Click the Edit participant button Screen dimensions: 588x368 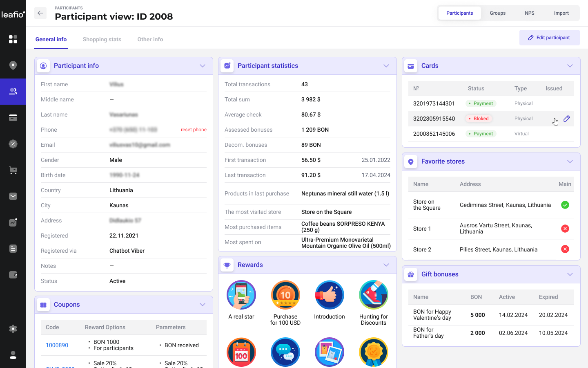(x=550, y=37)
